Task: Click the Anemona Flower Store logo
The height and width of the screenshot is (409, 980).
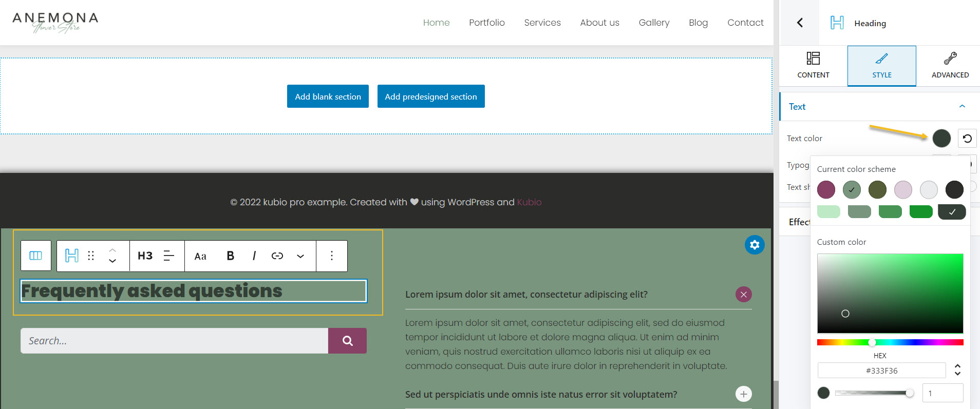Action: pyautogui.click(x=55, y=23)
